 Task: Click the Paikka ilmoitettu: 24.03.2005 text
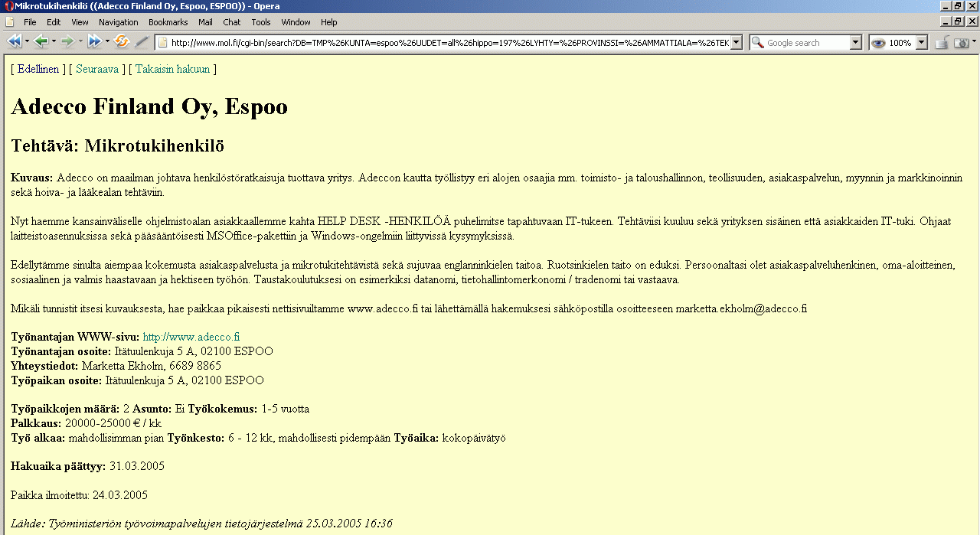(79, 495)
